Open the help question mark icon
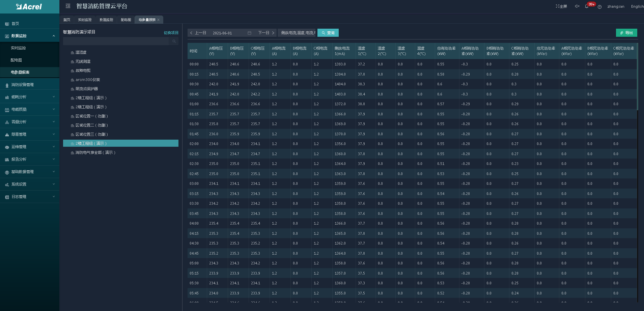Image resolution: width=644 pixels, height=311 pixels. click(x=599, y=7)
